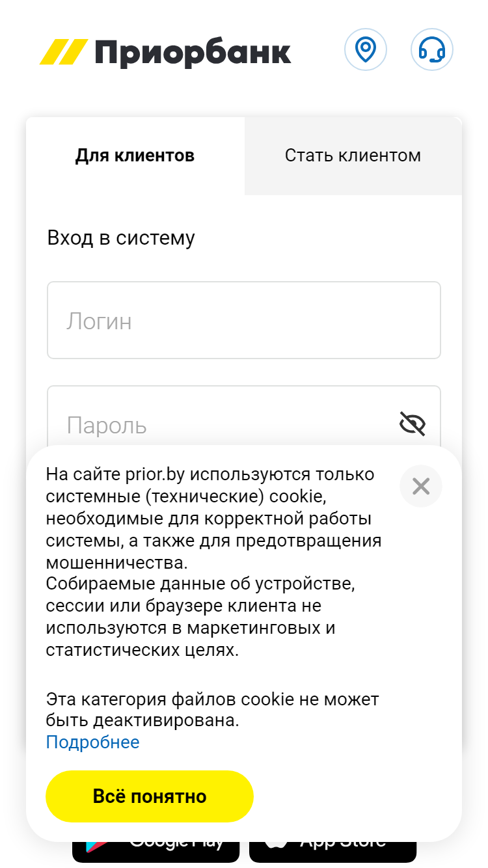Click the Приорбанк wordmark text
Image resolution: width=488 pixels, height=868 pixels.
(x=193, y=53)
